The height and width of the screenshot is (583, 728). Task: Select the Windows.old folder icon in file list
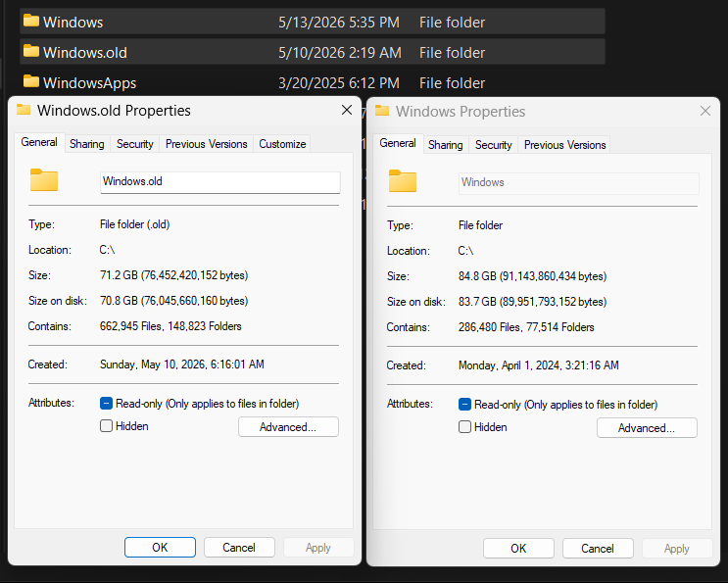click(31, 51)
